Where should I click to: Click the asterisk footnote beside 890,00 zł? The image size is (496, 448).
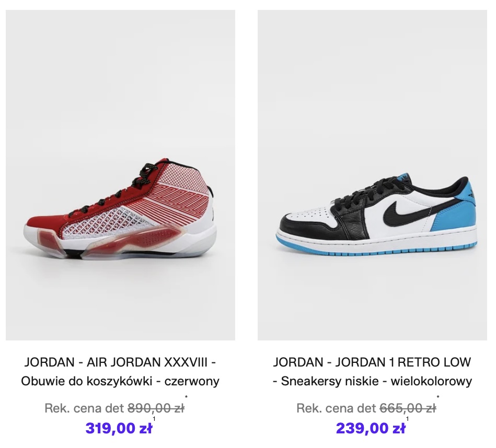[x=186, y=396]
